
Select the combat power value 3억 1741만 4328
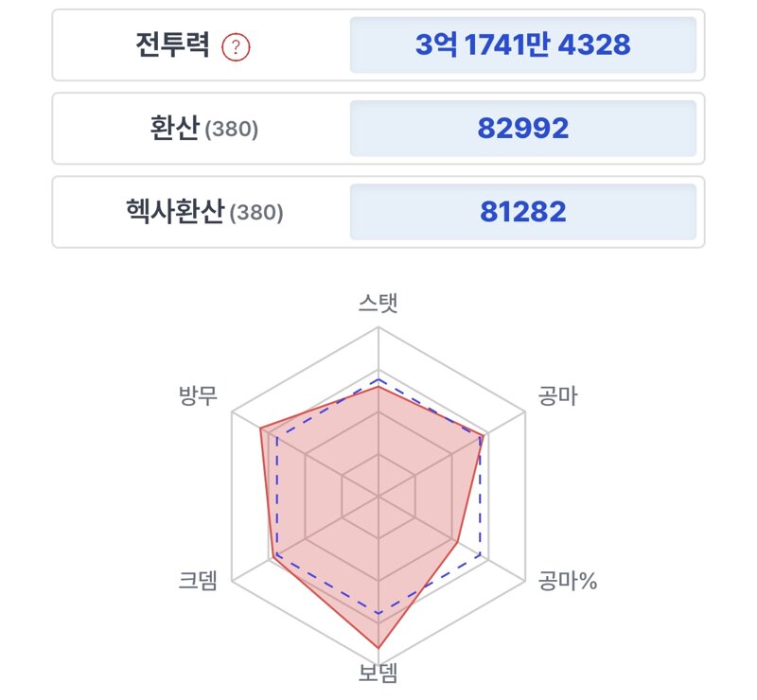(x=523, y=44)
